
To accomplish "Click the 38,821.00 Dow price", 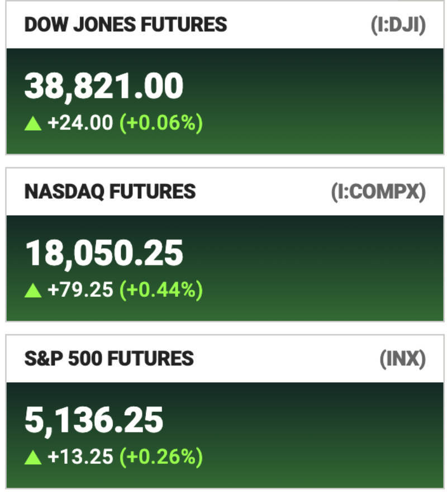I will [x=104, y=86].
